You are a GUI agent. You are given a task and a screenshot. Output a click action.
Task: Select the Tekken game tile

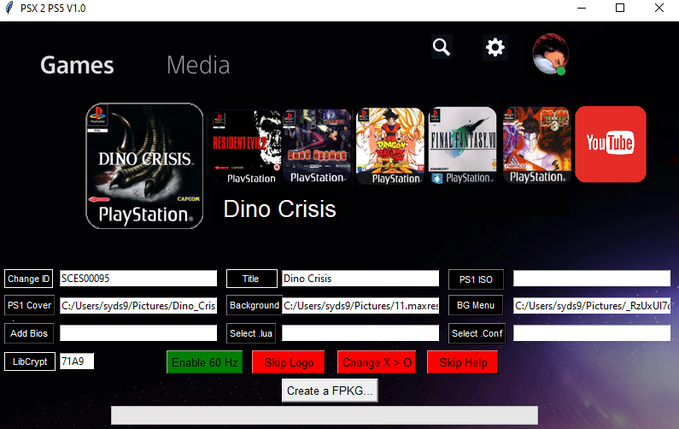pos(536,146)
